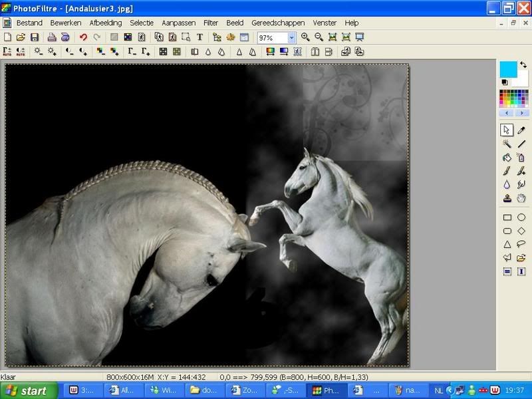Activate the arrow Selection tool
The width and height of the screenshot is (532, 399).
click(507, 130)
